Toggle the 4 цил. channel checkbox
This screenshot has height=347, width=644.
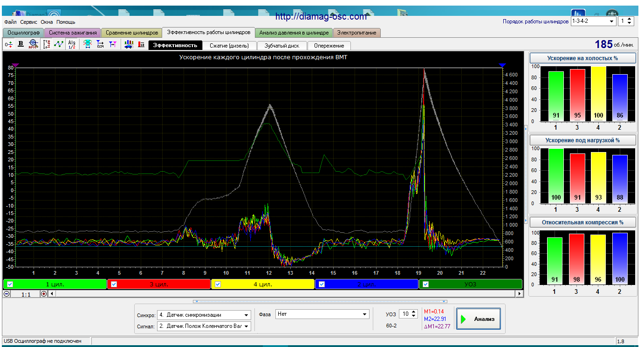[x=218, y=284]
